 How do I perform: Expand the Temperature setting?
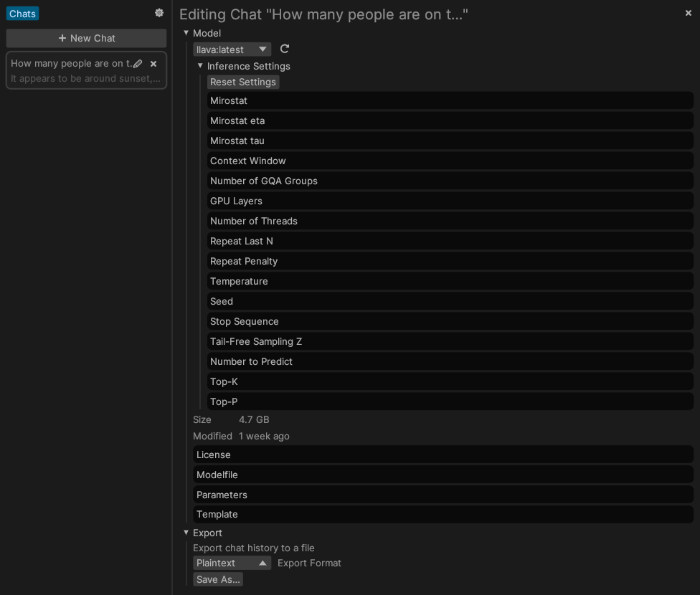[450, 281]
